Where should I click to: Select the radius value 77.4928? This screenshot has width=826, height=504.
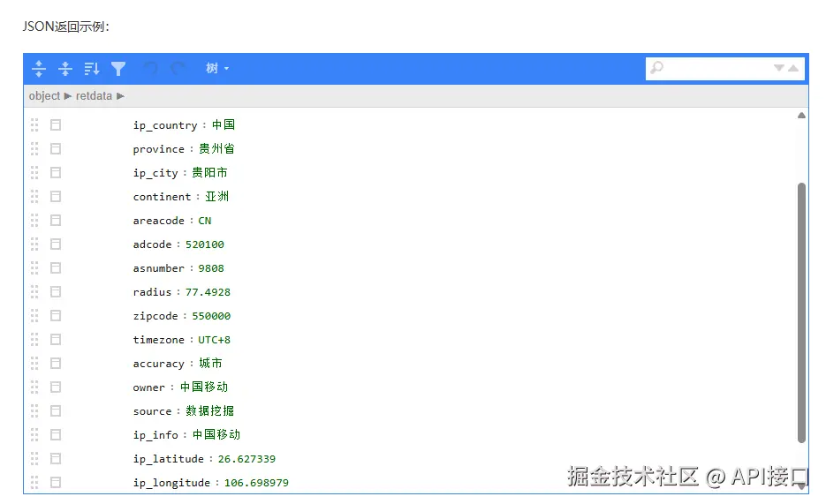[x=208, y=292]
